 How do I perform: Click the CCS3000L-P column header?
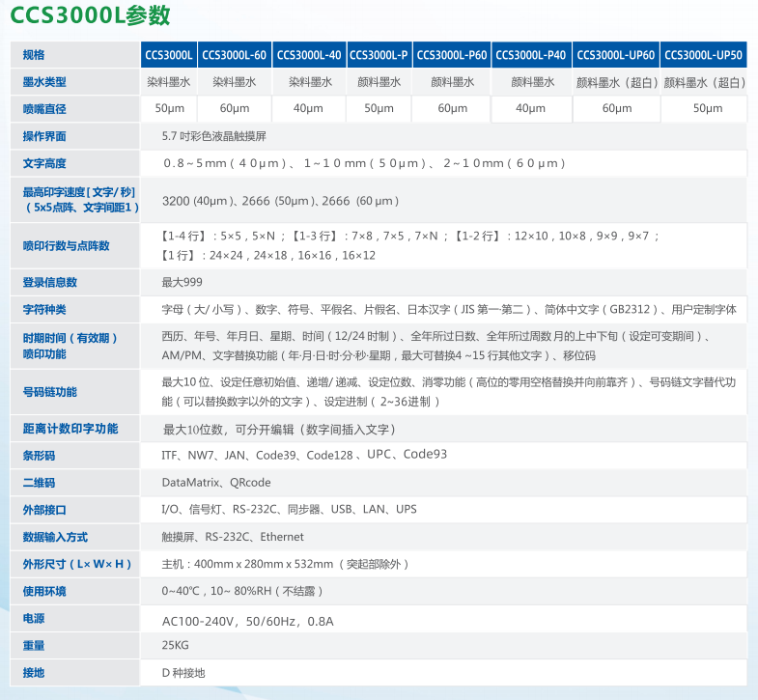point(378,55)
